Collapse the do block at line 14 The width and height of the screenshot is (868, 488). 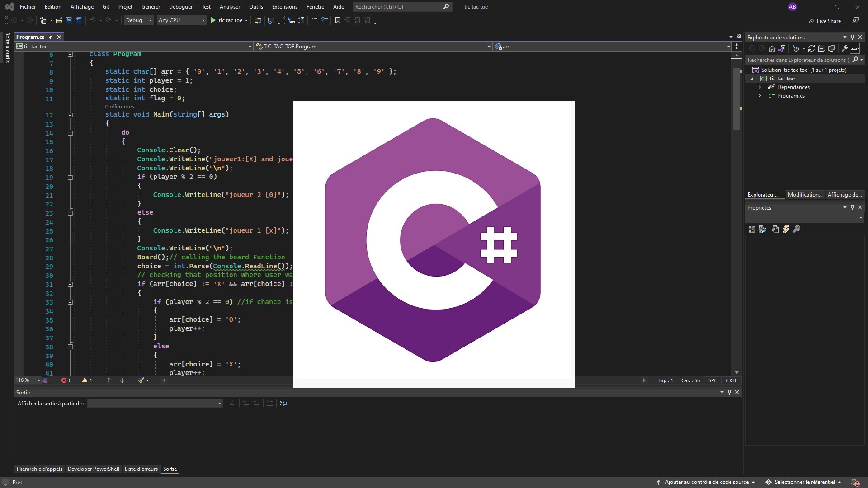[x=70, y=133]
